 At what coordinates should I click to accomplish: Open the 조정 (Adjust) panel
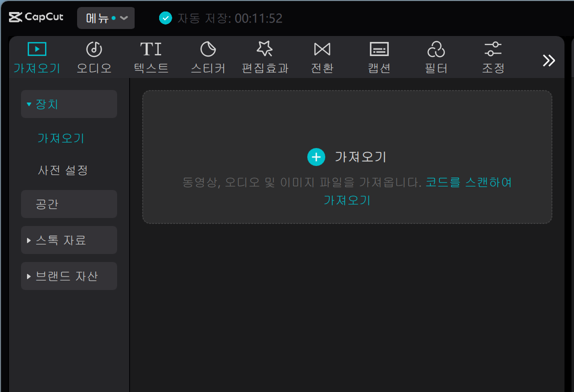tap(493, 56)
